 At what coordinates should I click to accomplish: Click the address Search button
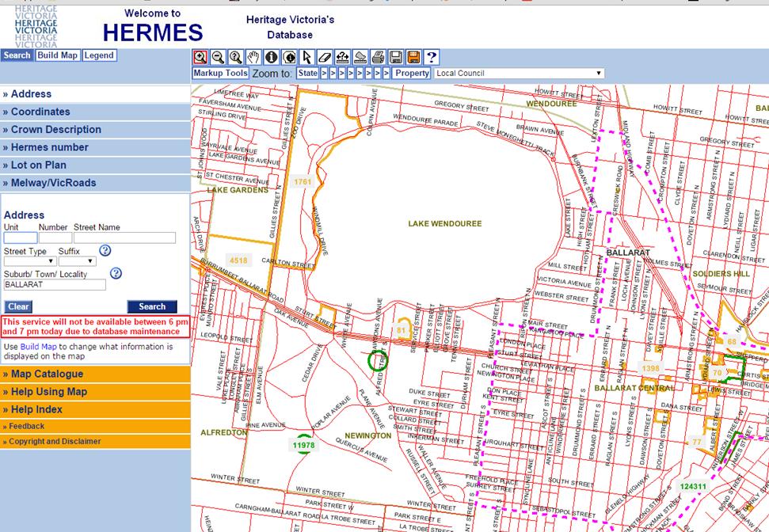152,306
